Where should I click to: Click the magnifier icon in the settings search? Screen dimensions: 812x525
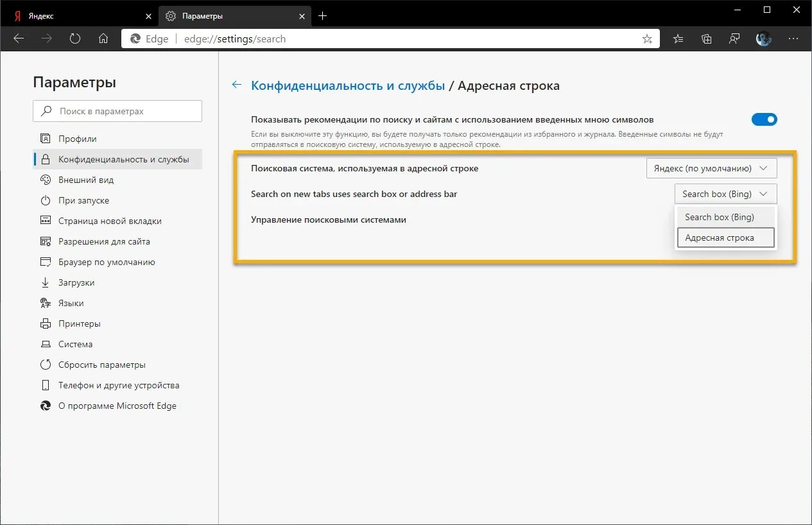[46, 111]
